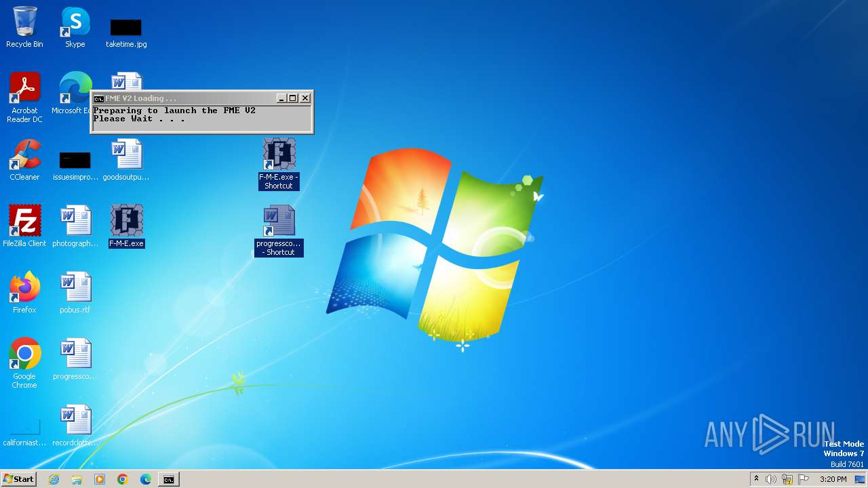Switch to the command prompt taskbar button
Screen dimensions: 868x488
[169, 479]
